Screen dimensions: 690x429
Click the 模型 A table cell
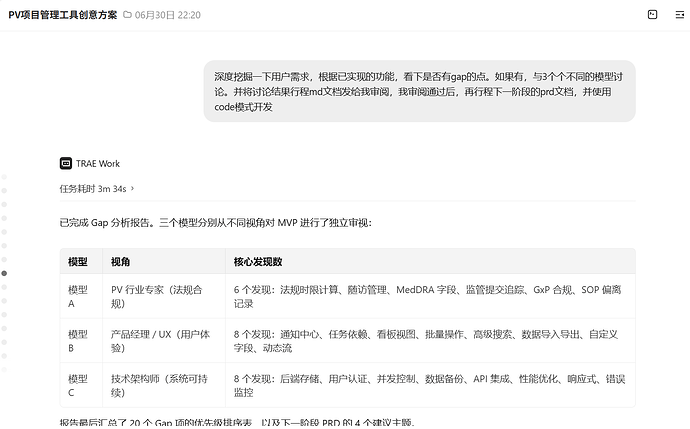point(81,296)
